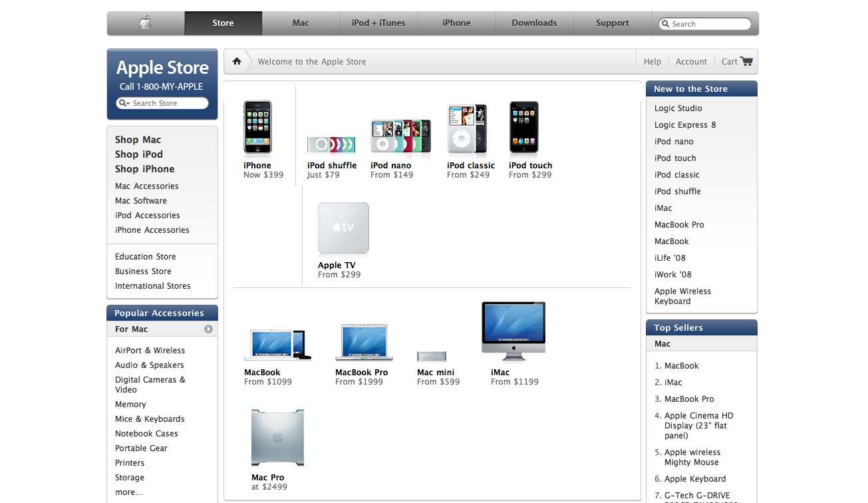Select the iPhone product image
The image size is (868, 503).
point(257,127)
